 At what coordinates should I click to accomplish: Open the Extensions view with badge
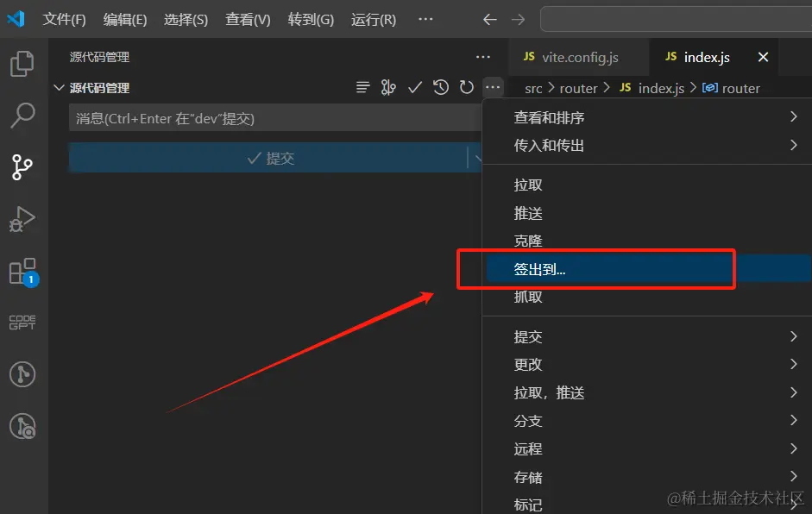pyautogui.click(x=23, y=272)
